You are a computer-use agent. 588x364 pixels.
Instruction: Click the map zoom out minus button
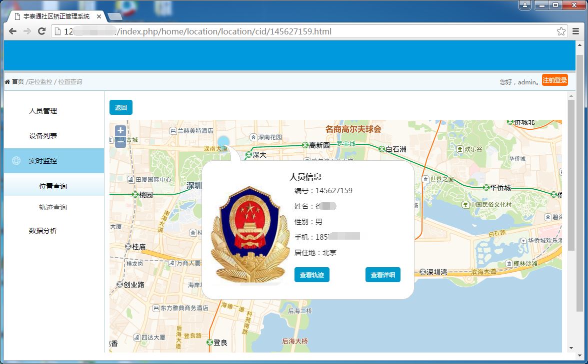pos(120,142)
